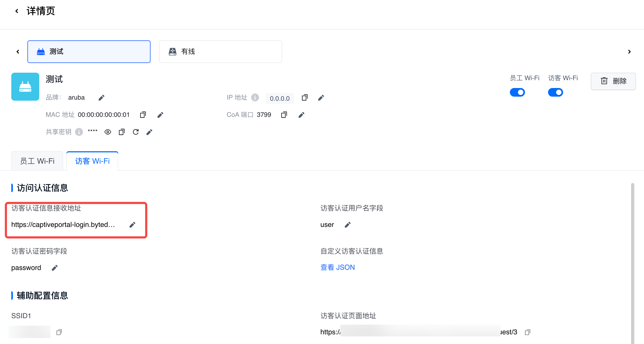Copy the SSID1 value

59,332
